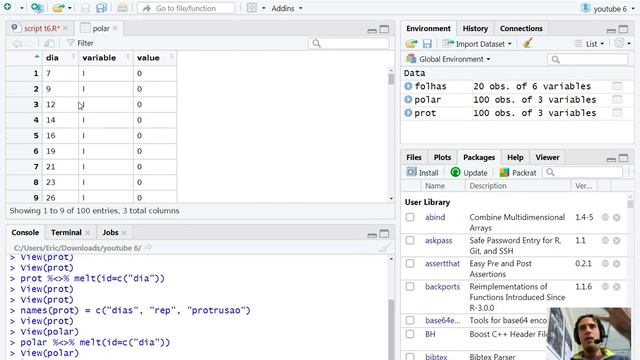Open abind package web globe icon
This screenshot has height=360, width=640.
605,218
